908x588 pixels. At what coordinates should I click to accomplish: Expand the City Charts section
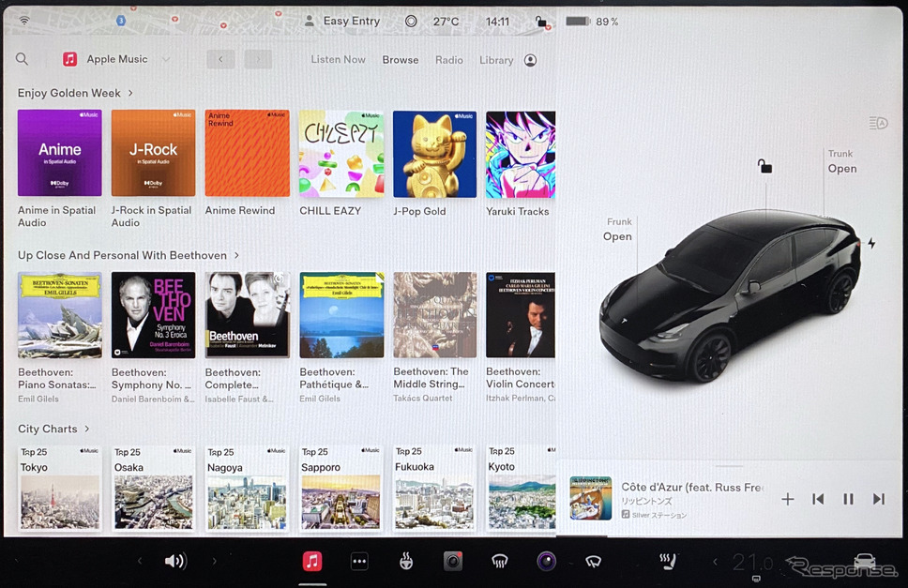(53, 429)
